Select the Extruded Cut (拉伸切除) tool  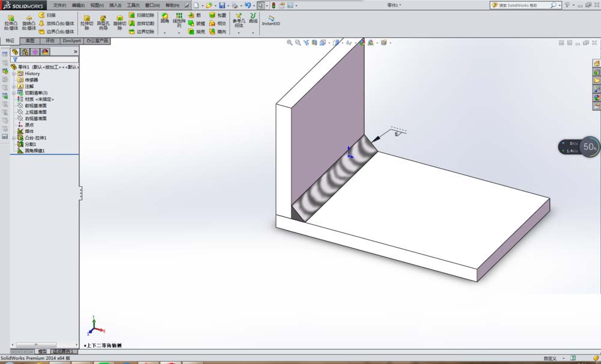point(87,23)
